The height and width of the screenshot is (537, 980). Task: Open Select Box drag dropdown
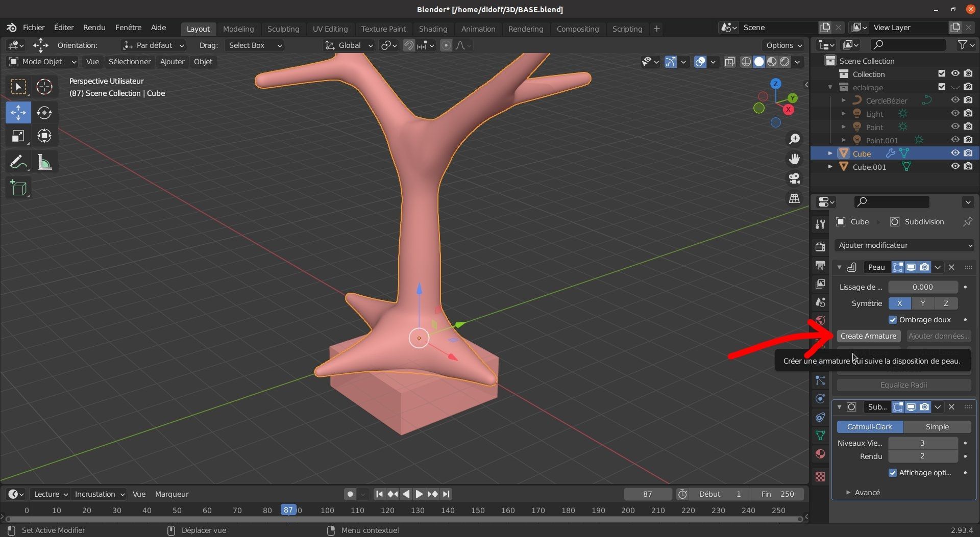click(254, 45)
